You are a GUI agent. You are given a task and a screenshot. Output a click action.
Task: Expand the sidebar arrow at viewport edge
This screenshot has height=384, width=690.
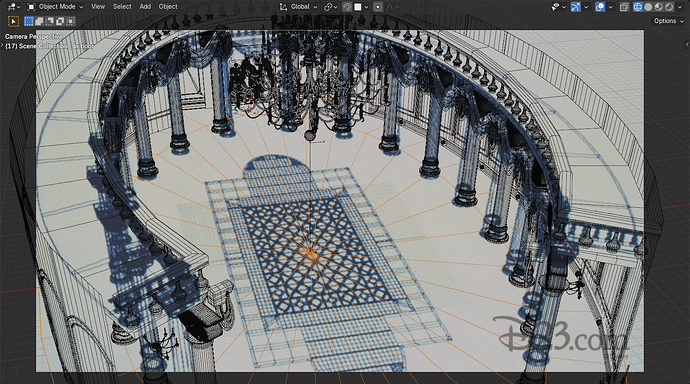coord(687,44)
